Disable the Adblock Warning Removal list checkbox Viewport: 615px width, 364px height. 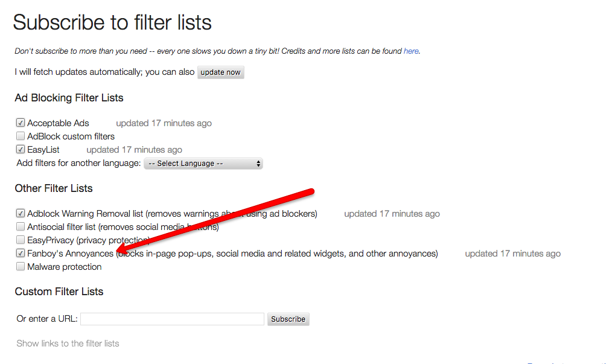(x=21, y=214)
